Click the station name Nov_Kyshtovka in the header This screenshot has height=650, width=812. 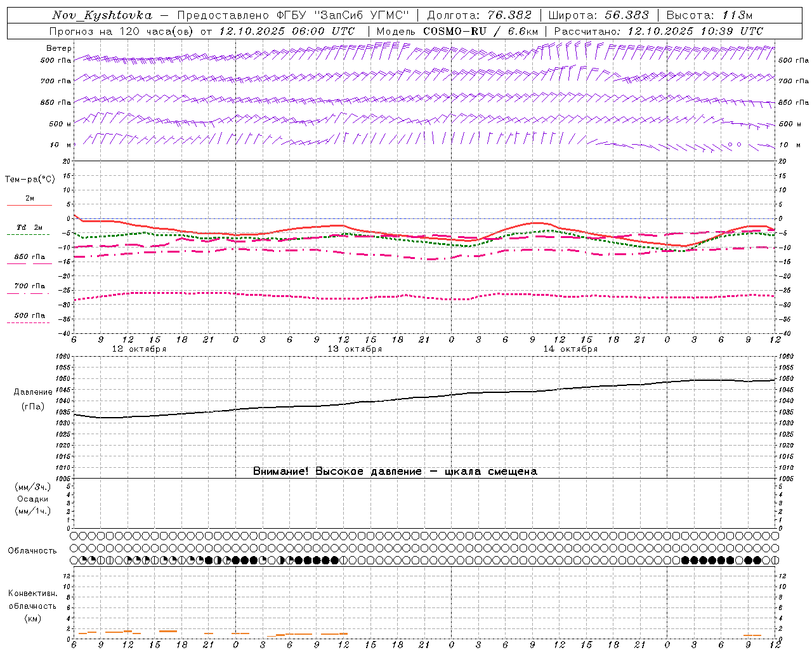point(102,15)
